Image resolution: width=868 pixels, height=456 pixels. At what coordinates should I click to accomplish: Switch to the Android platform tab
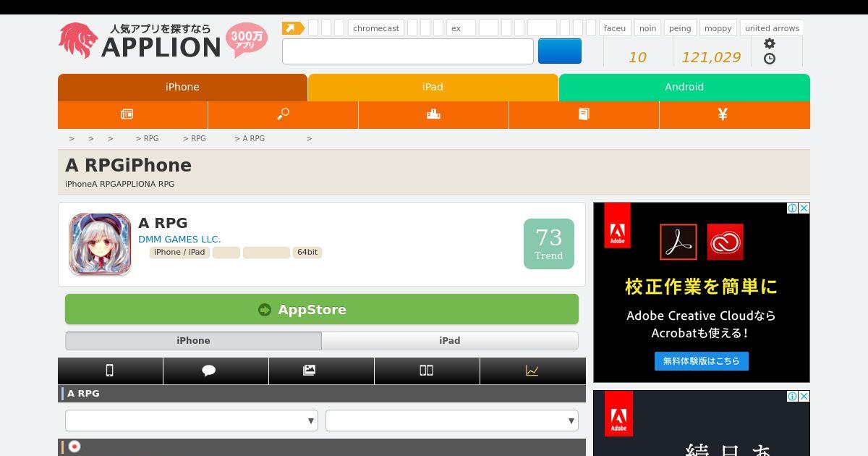pos(684,87)
